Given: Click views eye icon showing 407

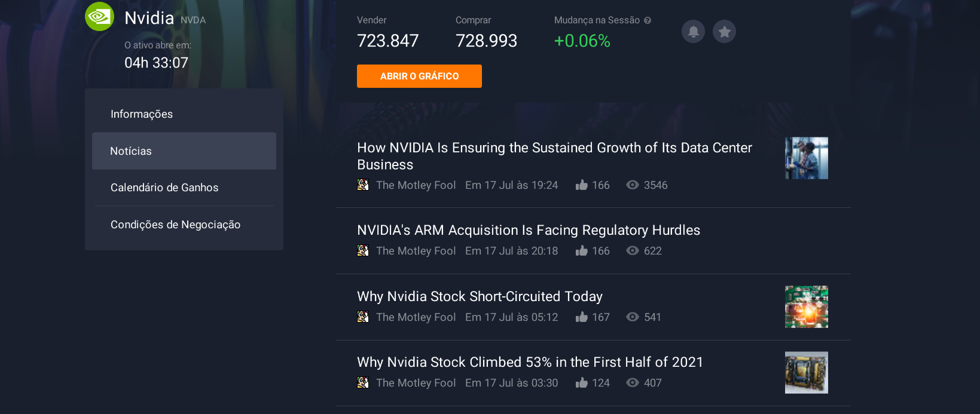Looking at the screenshot, I should pyautogui.click(x=632, y=383).
